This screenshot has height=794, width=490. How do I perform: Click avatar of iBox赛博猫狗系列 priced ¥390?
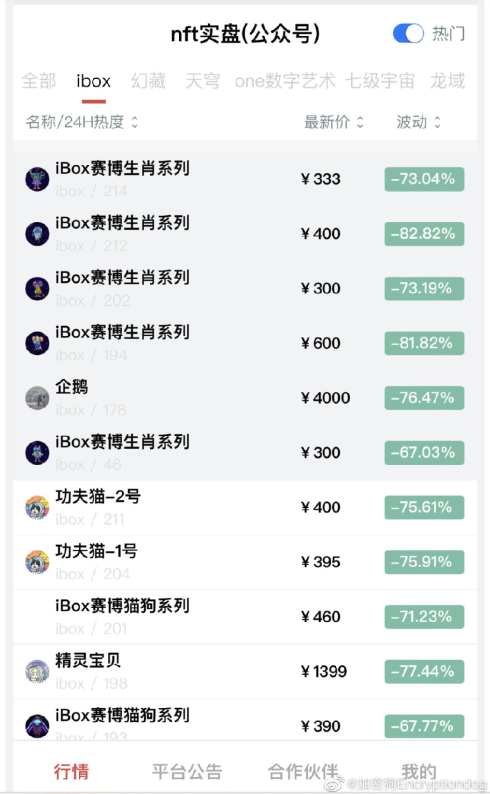click(x=37, y=726)
